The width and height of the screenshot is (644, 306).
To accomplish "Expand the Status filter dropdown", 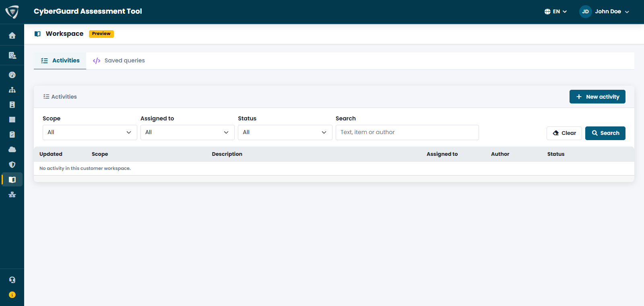I will click(285, 132).
